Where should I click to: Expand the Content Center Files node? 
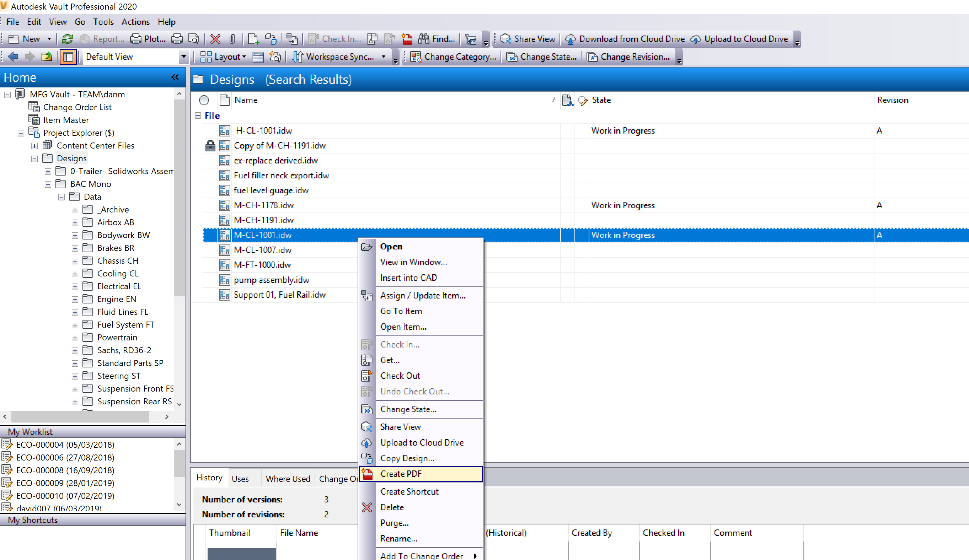click(x=34, y=146)
